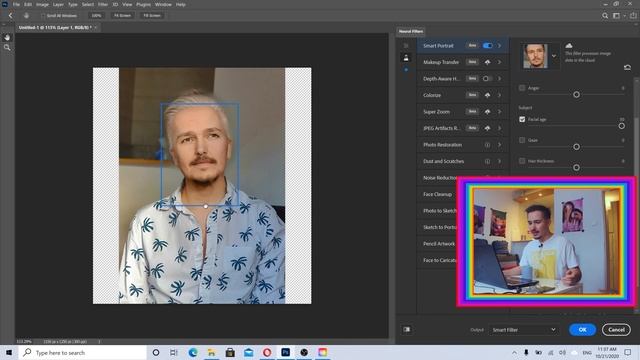This screenshot has width=640, height=360.
Task: Open Task View on the taskbar
Action: pyautogui.click(x=173, y=352)
